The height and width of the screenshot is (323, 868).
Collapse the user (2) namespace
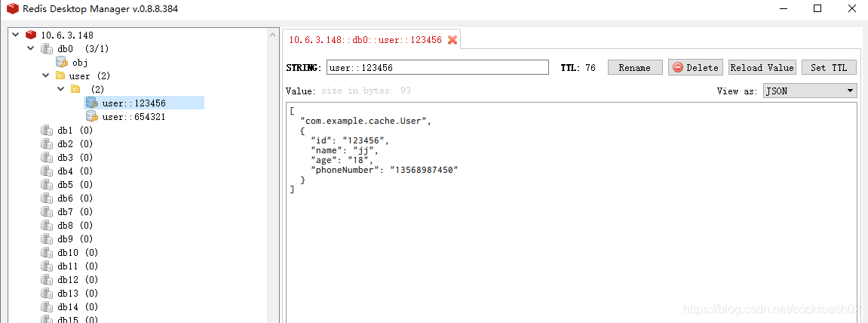(45, 75)
